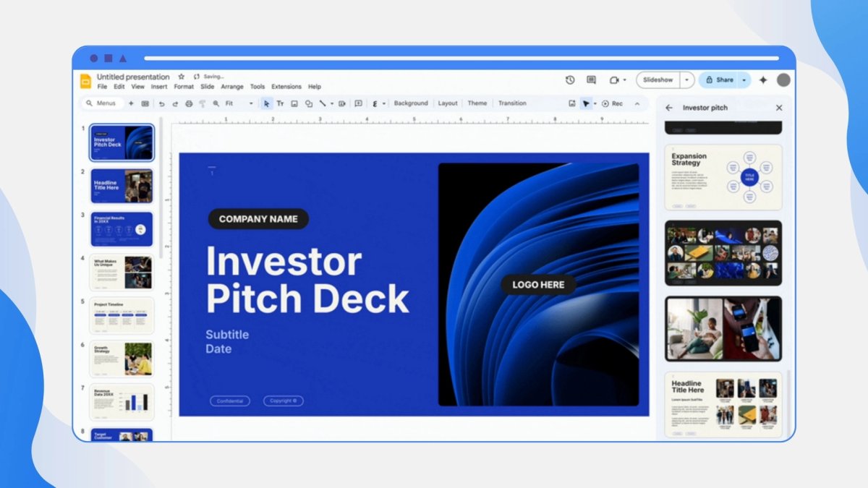Expand the Slideshow options arrow

coord(686,80)
